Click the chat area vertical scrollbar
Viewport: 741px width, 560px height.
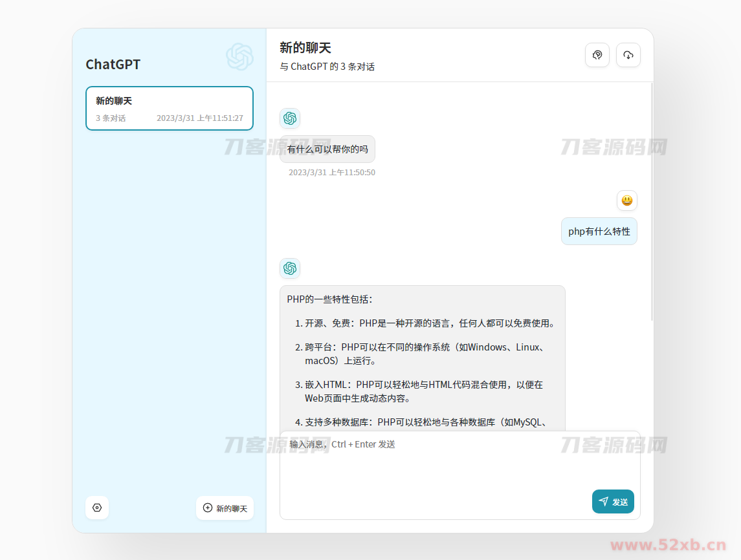click(651, 202)
